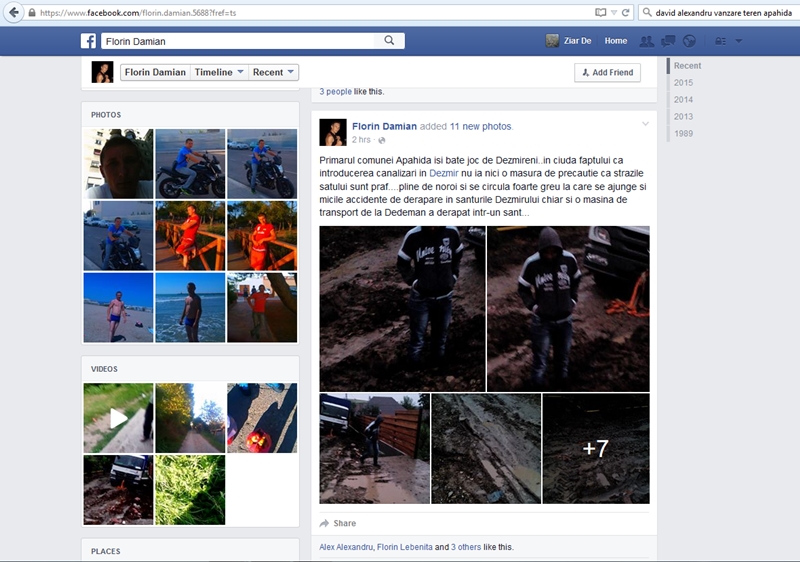Expand the Timeline dropdown

(220, 72)
